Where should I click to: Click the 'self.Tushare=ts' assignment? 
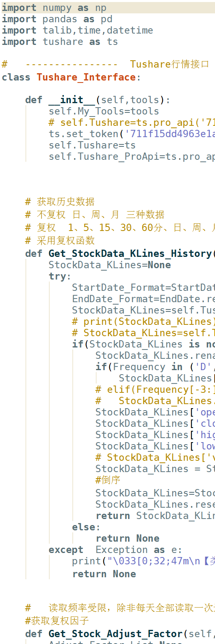tap(92, 145)
